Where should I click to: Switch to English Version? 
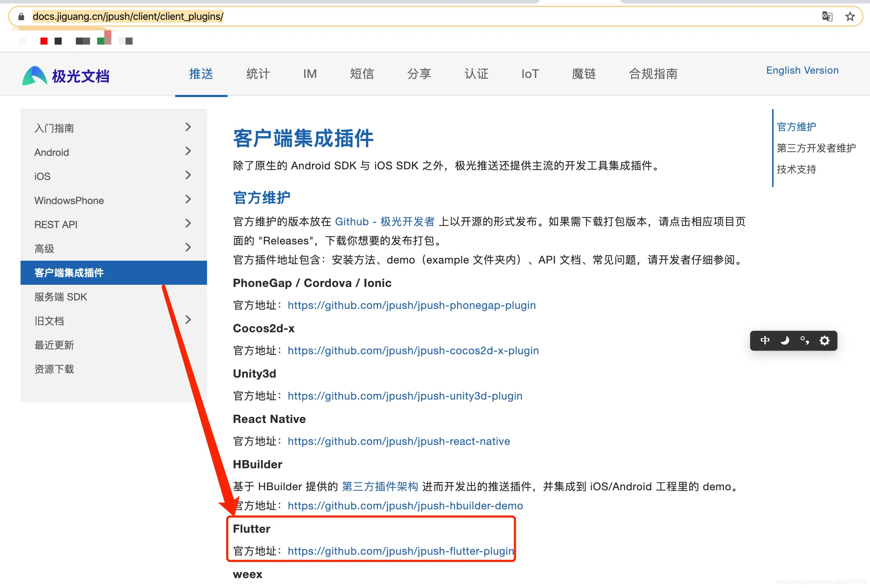click(802, 70)
